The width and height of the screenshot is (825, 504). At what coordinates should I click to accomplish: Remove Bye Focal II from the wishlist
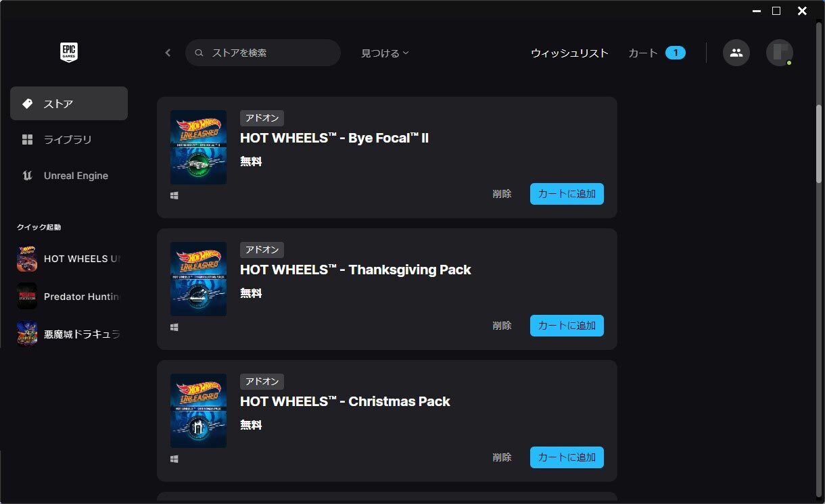coord(502,194)
